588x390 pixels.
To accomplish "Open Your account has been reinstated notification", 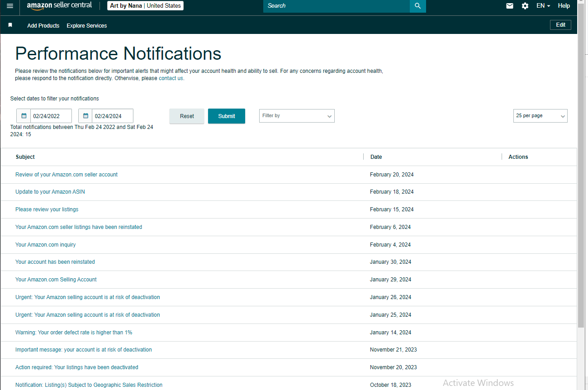I will (55, 262).
